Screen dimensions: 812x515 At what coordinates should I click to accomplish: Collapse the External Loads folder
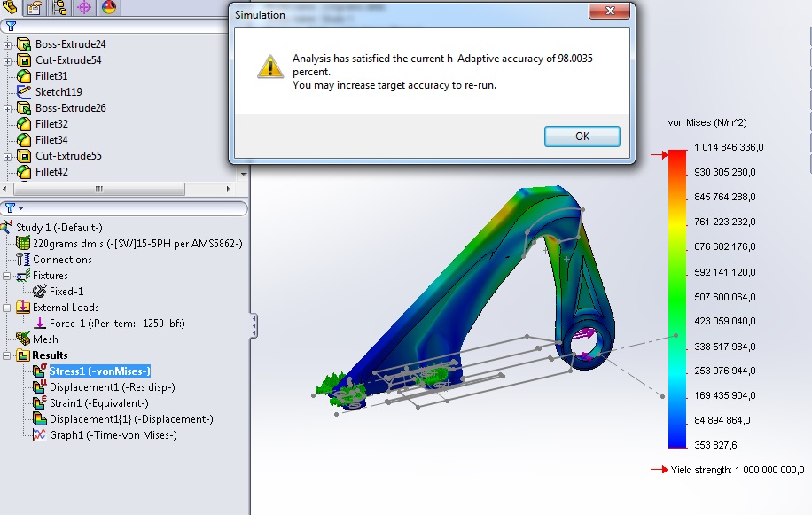(7, 308)
